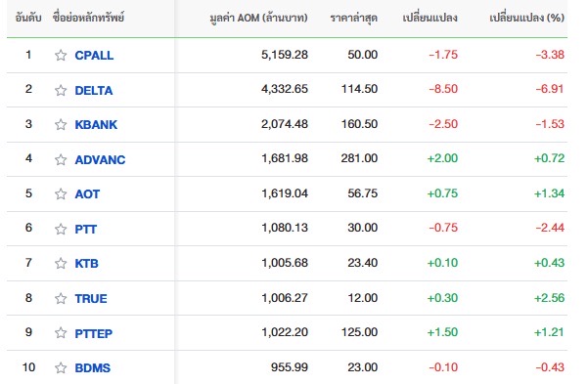Sort by มูลค่า AOM (ล้านบาท) column header
The width and height of the screenshot is (588, 384).
tap(258, 18)
